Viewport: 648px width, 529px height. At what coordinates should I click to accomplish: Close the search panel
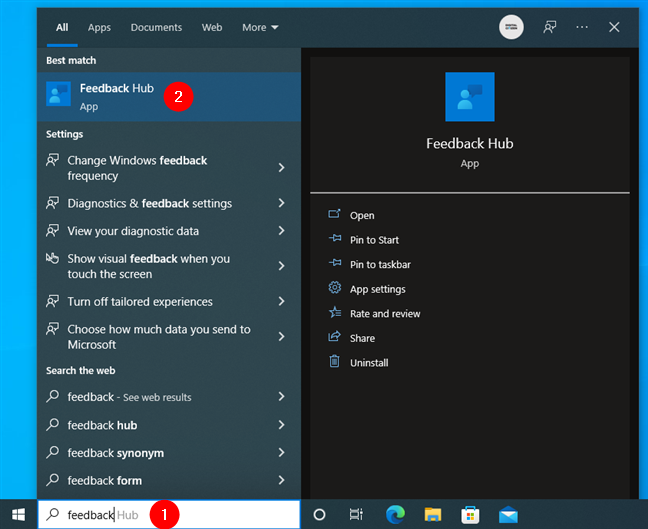pos(614,27)
